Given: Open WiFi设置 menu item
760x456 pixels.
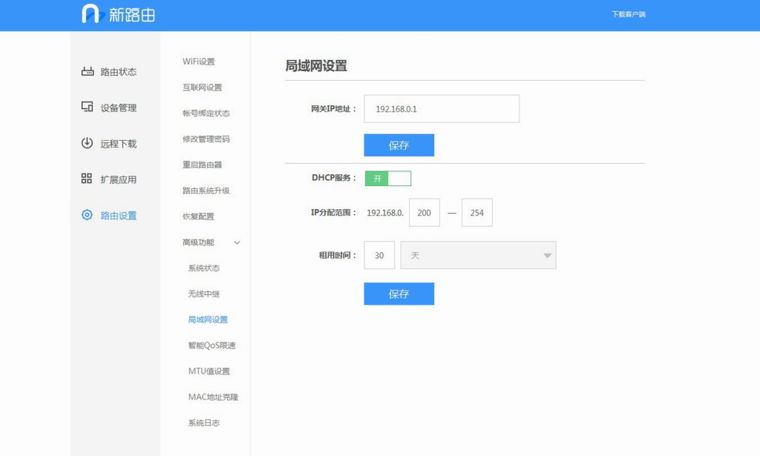Looking at the screenshot, I should 198,62.
